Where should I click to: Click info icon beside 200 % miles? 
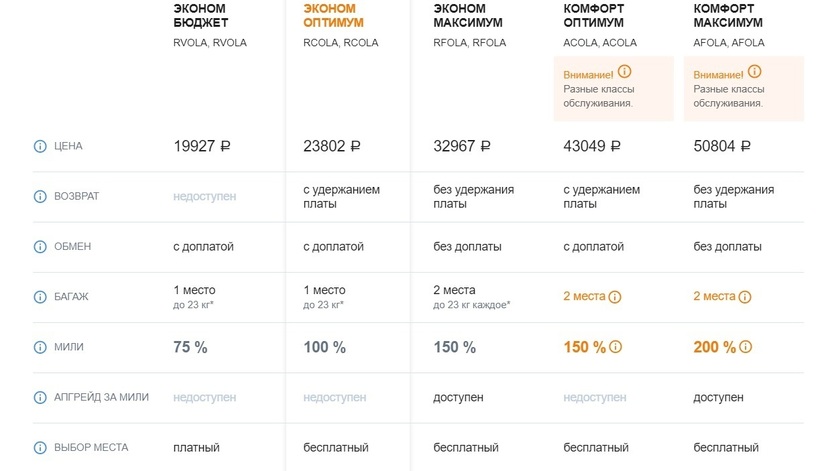point(745,347)
